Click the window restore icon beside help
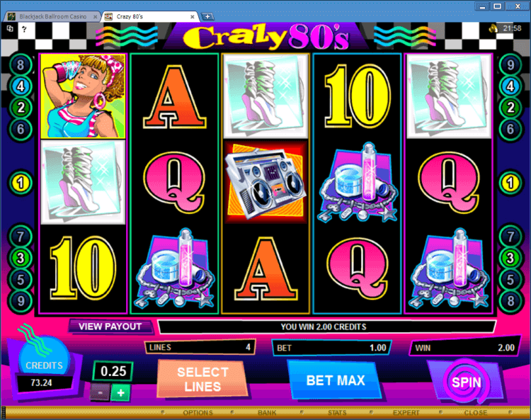This screenshot has width=531, height=420. point(10,28)
